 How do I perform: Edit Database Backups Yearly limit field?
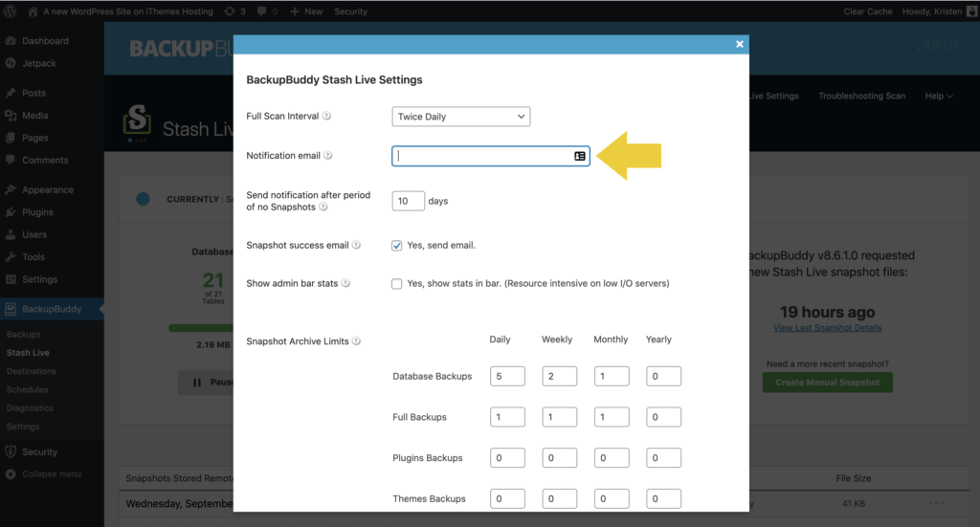(x=663, y=377)
